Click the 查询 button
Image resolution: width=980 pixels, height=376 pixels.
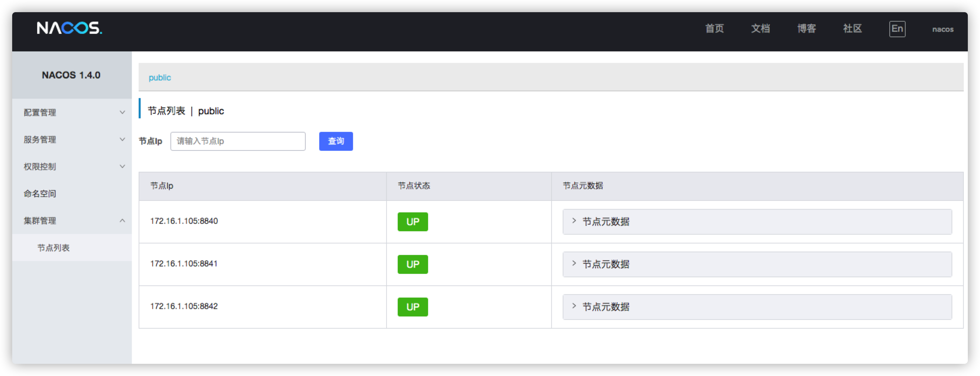(335, 141)
